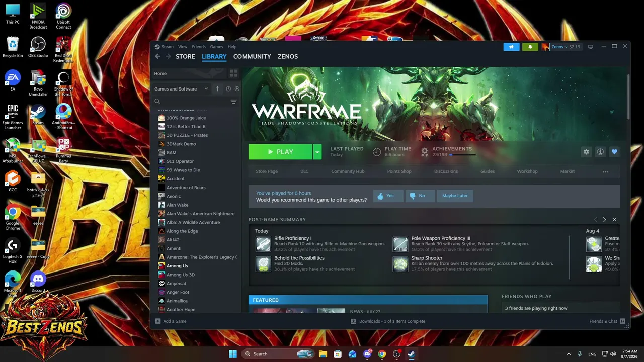Toggle Warframe as a favorite
The width and height of the screenshot is (644, 362).
614,152
